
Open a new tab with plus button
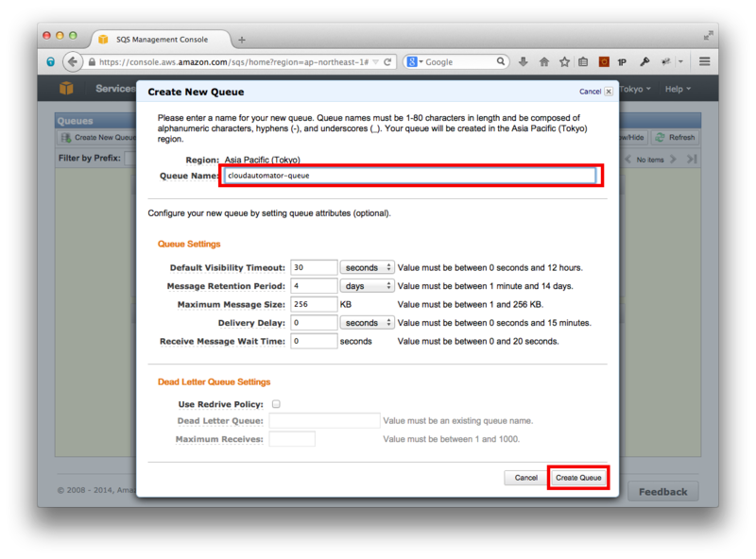coord(242,40)
